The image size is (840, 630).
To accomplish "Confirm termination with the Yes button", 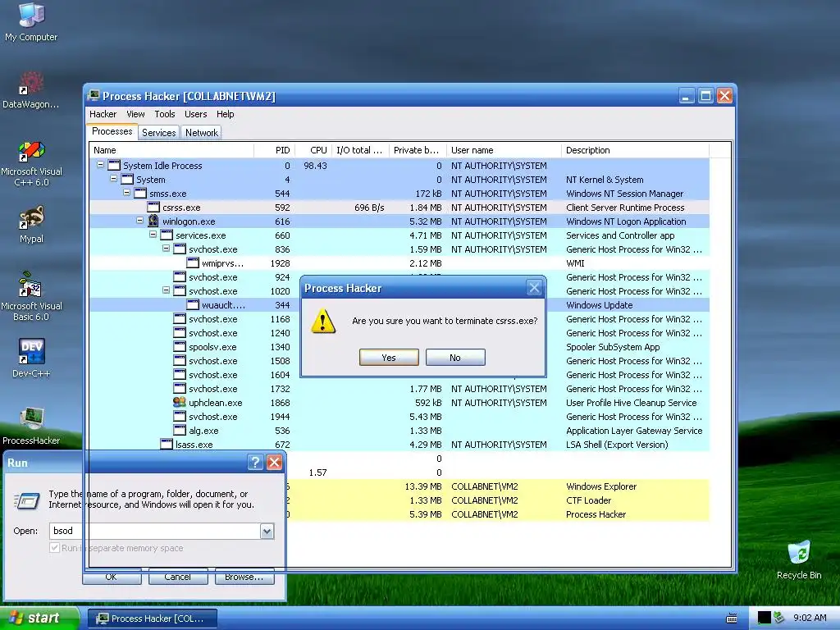I will [389, 358].
